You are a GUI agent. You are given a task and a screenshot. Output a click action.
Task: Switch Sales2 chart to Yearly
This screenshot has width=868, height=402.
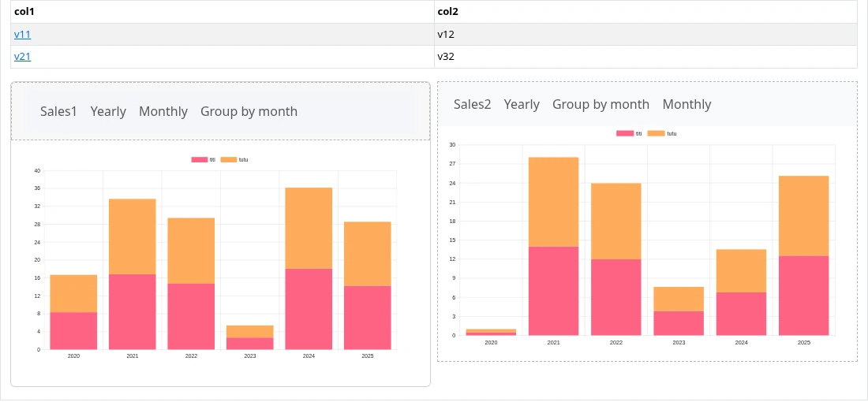pos(522,104)
